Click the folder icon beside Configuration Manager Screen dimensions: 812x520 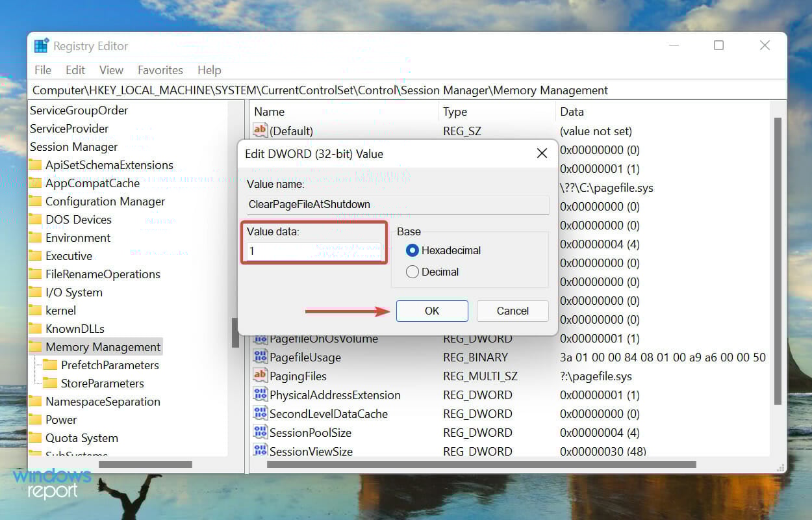coord(37,201)
